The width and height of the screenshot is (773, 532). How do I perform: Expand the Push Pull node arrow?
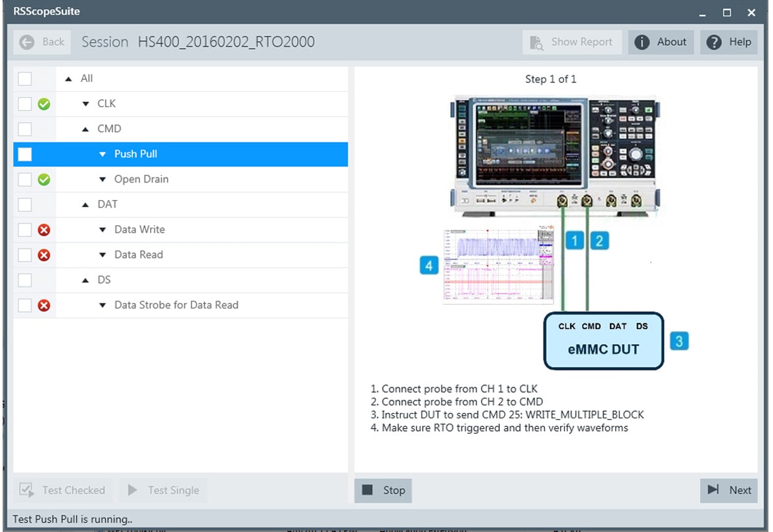click(x=103, y=154)
